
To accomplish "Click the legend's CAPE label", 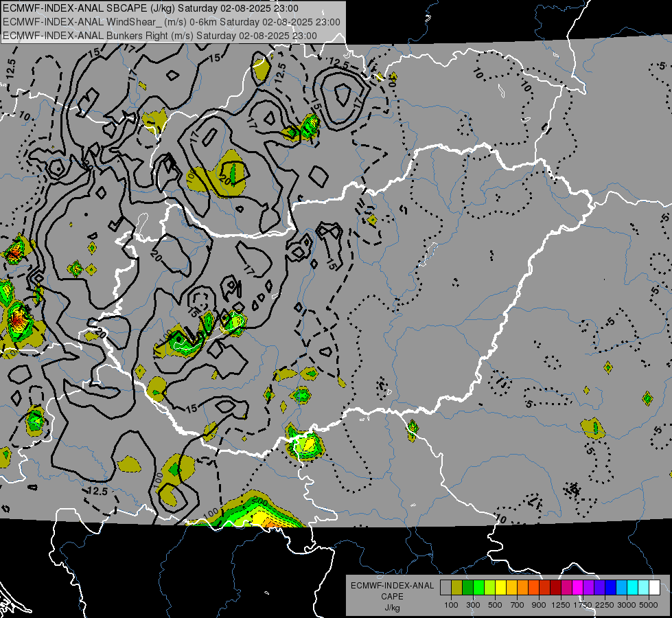I will coord(392,596).
